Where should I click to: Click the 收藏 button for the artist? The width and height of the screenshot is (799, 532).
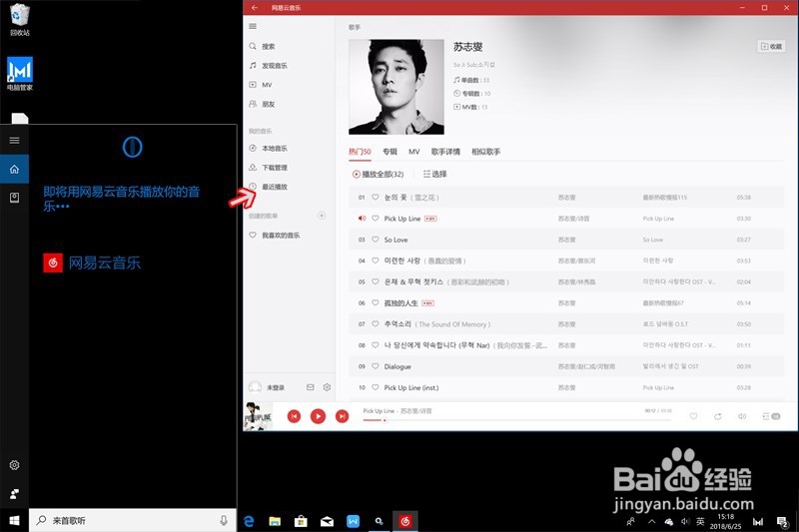pos(771,46)
